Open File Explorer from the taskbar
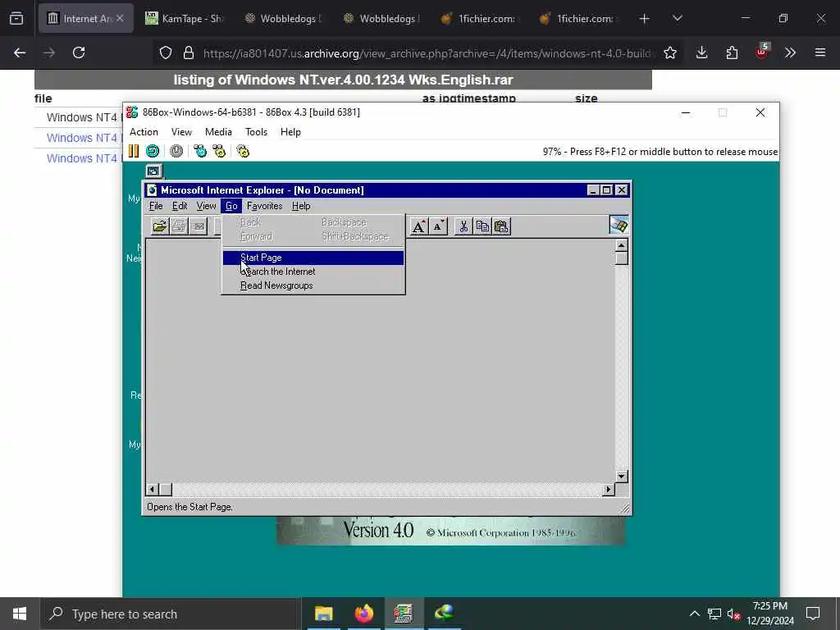 [323, 614]
